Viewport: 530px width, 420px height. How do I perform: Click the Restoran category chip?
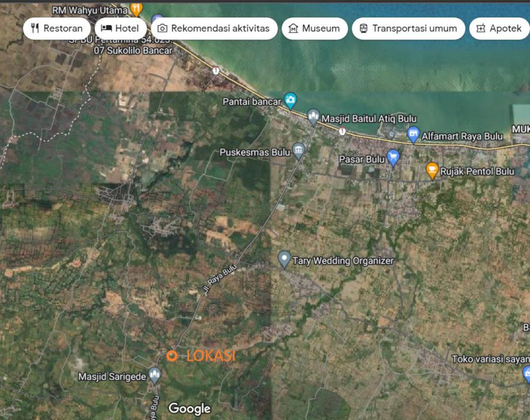click(57, 28)
